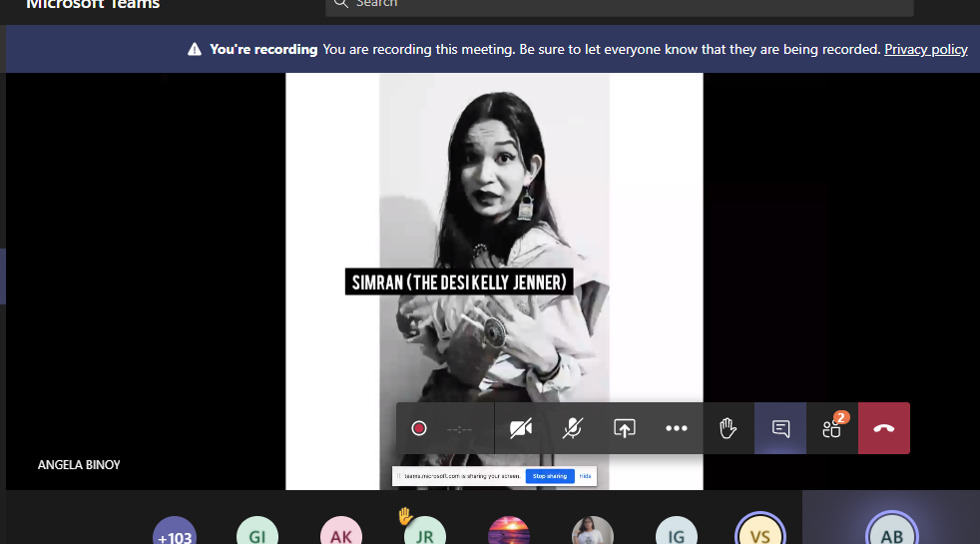The image size is (980, 544).
Task: Open more actions ellipsis menu
Action: click(677, 428)
